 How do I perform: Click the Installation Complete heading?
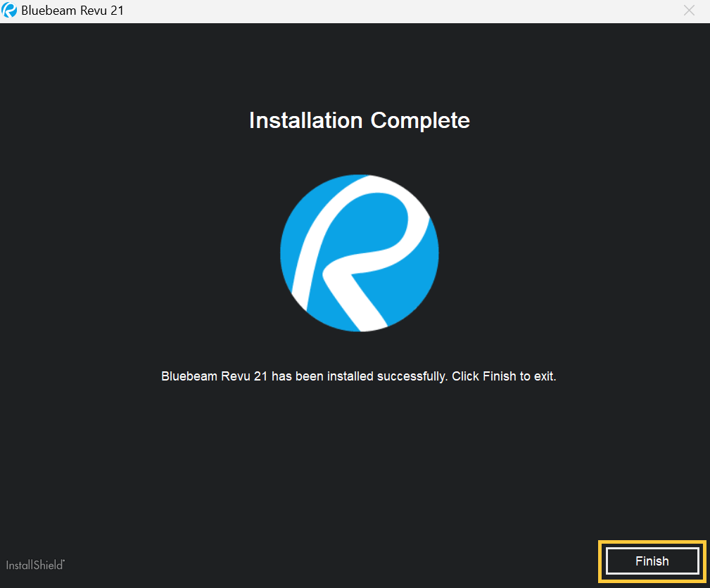(359, 120)
